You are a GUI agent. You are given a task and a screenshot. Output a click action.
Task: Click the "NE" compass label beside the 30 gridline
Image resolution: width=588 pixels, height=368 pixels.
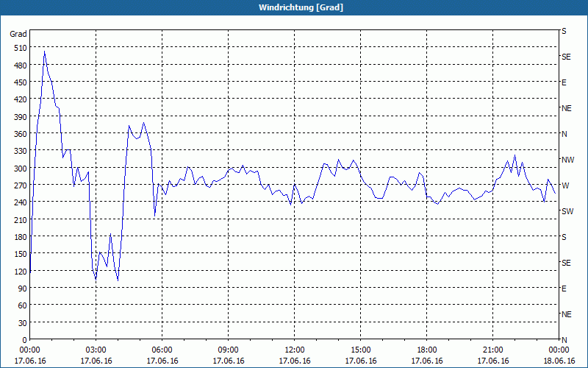[566, 314]
